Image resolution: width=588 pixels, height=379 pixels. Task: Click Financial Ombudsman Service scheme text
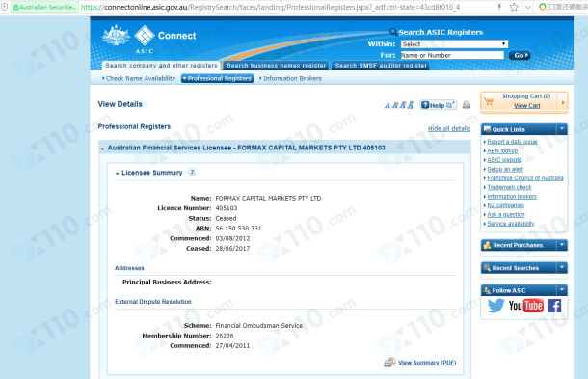tap(258, 326)
